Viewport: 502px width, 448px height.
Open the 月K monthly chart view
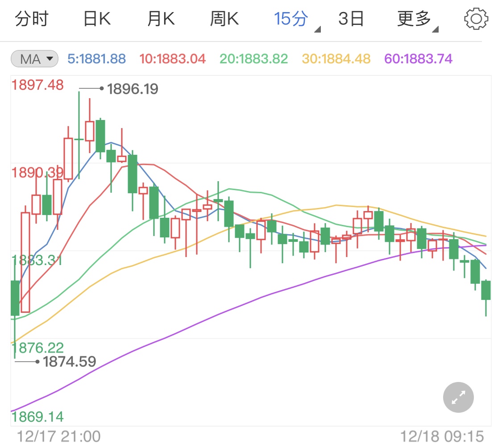click(160, 18)
